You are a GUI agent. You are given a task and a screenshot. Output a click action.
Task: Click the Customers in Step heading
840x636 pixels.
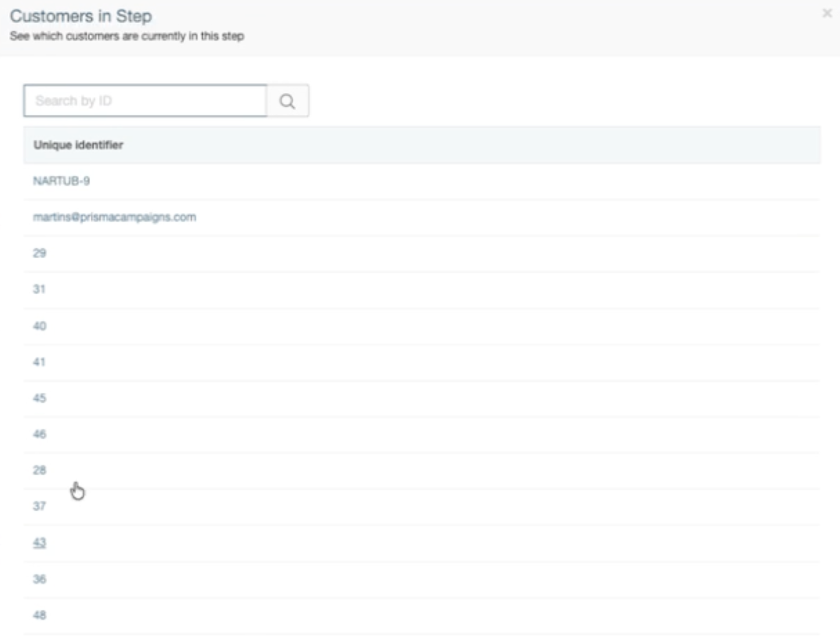pos(81,16)
